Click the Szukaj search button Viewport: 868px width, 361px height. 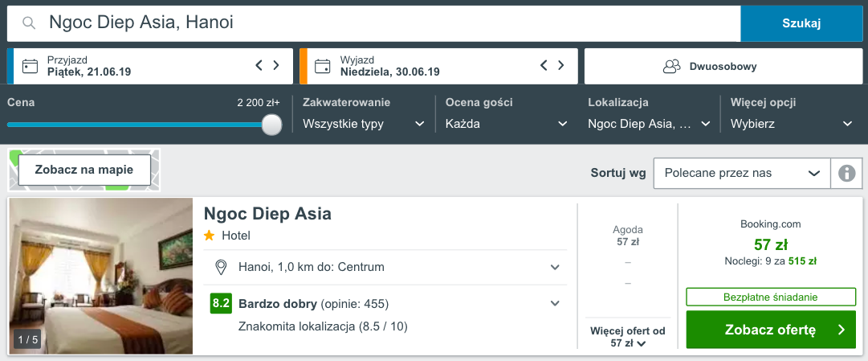point(801,23)
